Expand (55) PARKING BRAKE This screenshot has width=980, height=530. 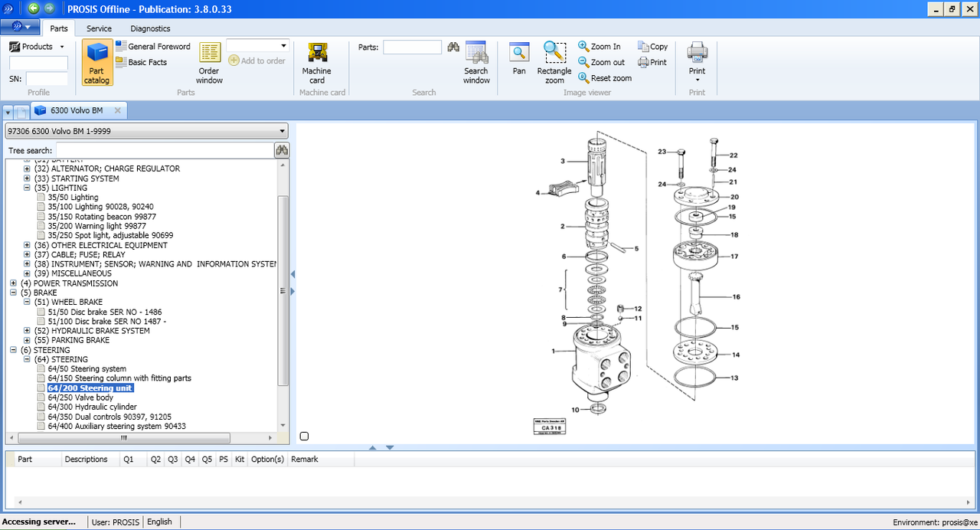coord(28,340)
